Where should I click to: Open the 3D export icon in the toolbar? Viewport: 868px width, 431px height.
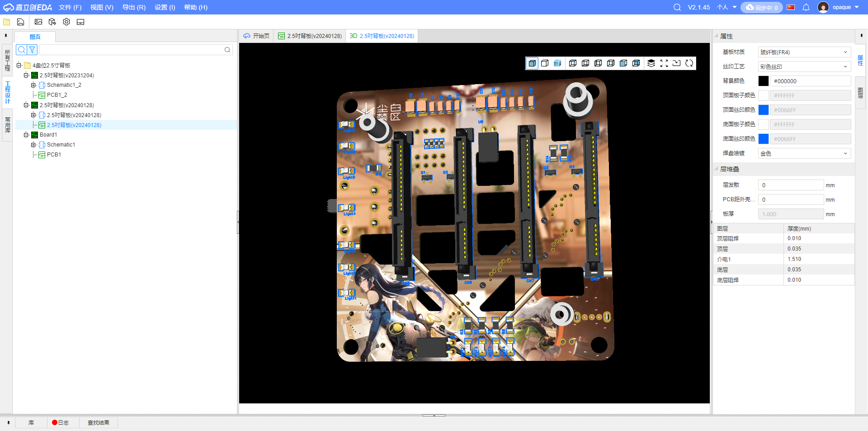tap(52, 21)
